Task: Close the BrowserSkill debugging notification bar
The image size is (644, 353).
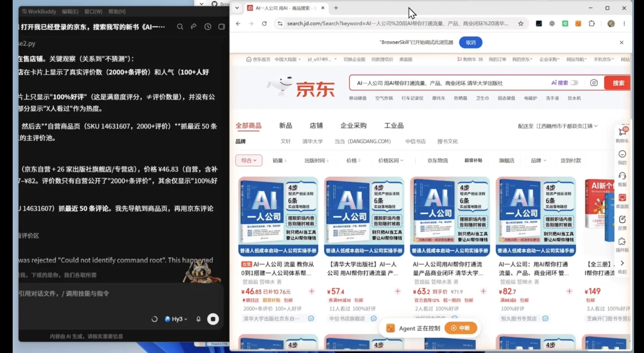Action: point(621,43)
